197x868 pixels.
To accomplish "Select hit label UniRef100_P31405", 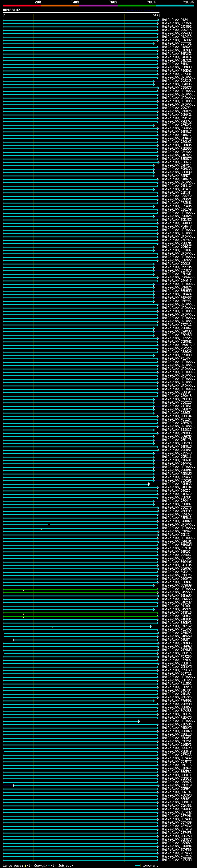I will point(177,206).
